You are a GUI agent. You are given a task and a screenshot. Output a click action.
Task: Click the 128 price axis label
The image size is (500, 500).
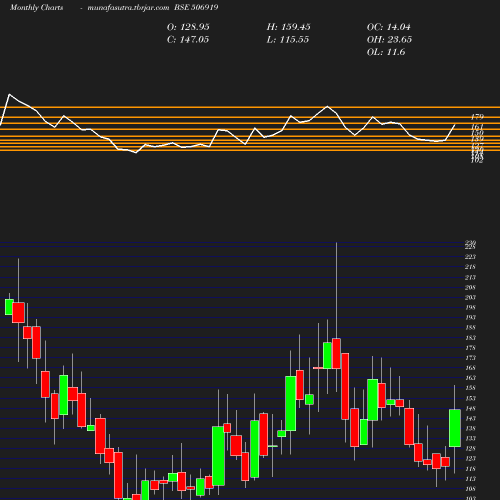click(x=470, y=449)
